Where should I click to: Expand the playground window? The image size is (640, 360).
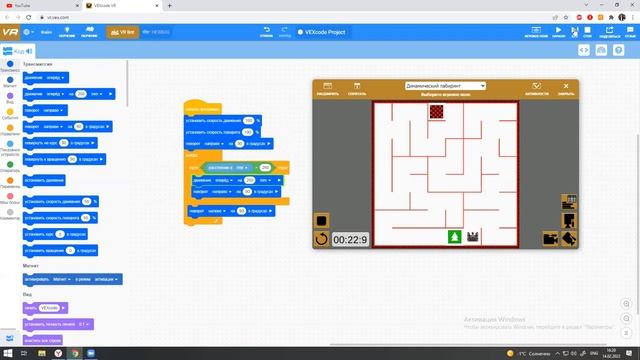pos(327,89)
